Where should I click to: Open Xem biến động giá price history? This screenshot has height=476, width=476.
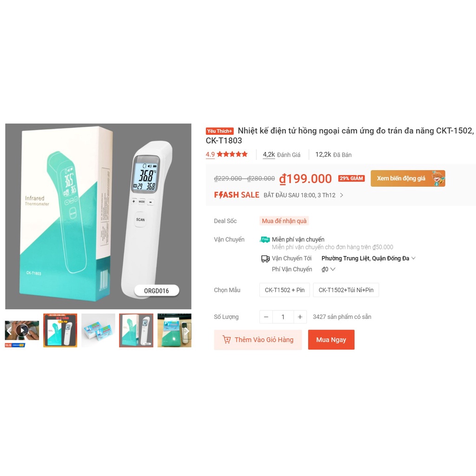point(408,178)
